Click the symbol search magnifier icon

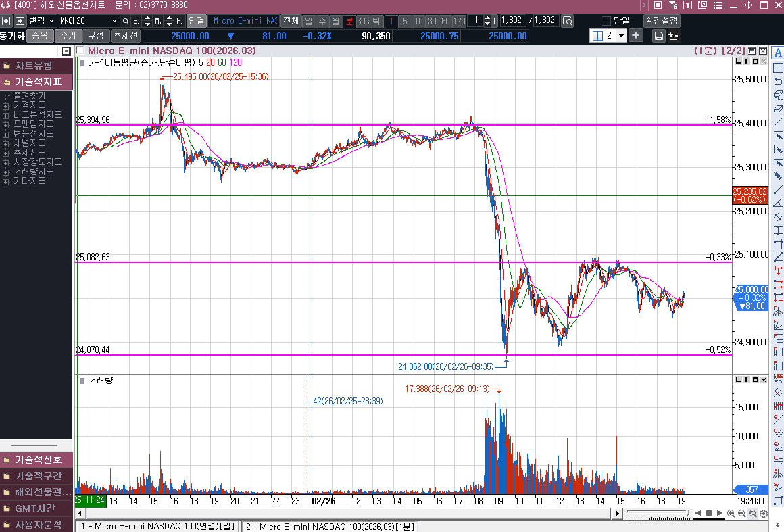[126, 21]
